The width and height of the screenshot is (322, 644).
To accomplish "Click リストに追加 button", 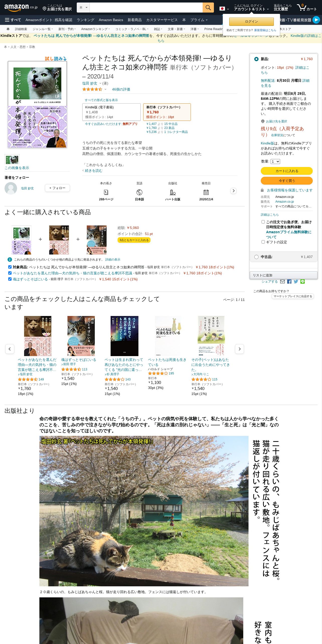I will (x=283, y=275).
